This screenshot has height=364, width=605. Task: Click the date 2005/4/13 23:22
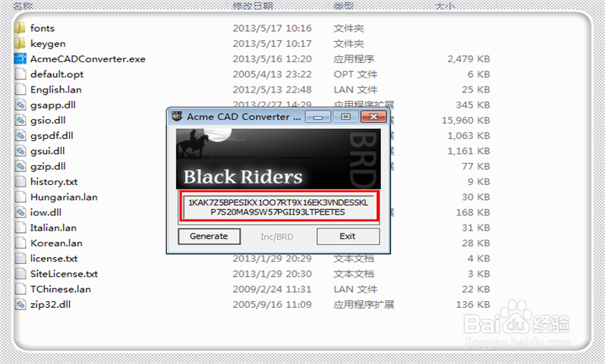tap(272, 74)
